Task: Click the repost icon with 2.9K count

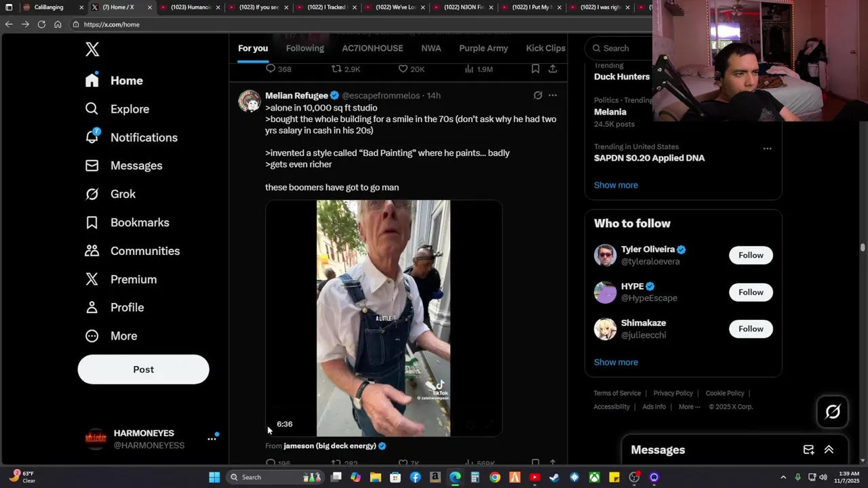Action: [336, 68]
